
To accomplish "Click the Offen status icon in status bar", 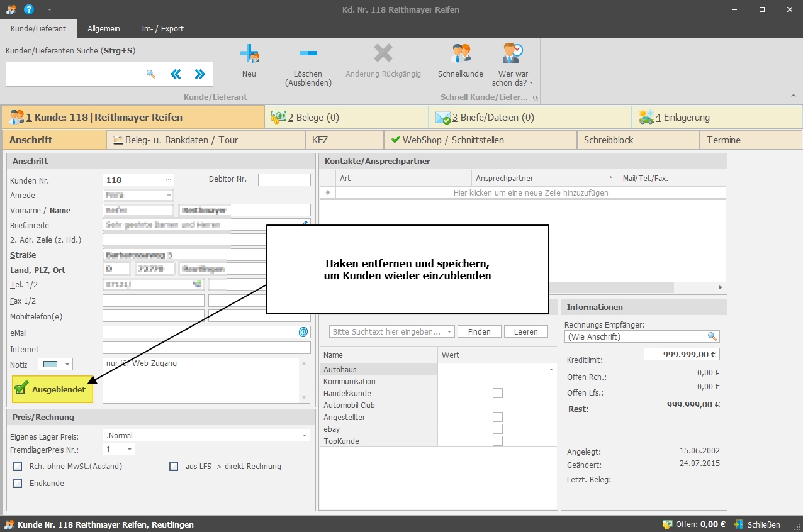I will (667, 524).
